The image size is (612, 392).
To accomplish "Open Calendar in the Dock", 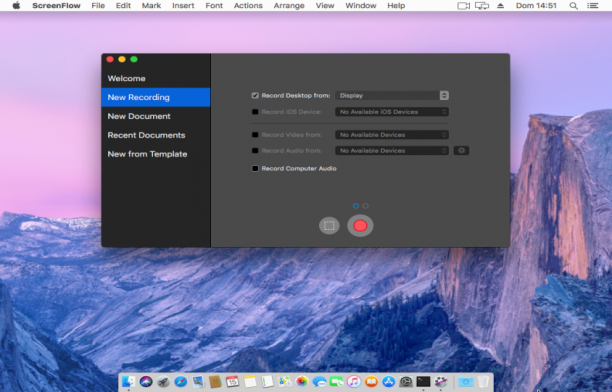I will coord(232,381).
